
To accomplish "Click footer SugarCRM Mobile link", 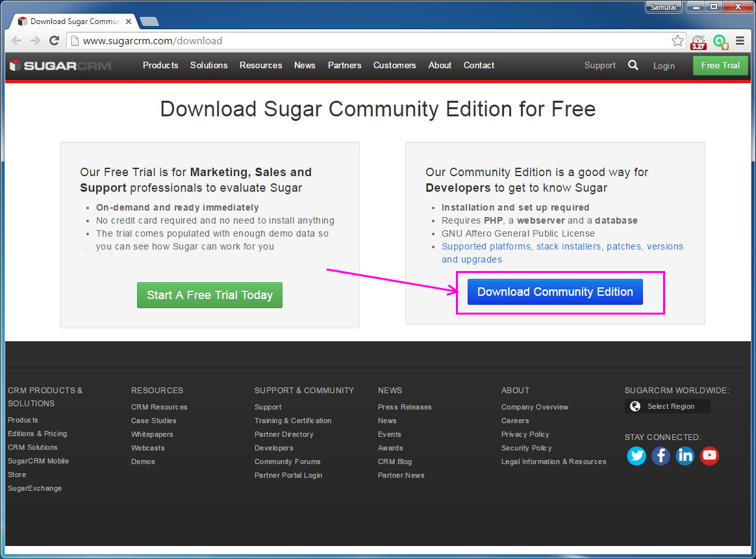I will [38, 461].
